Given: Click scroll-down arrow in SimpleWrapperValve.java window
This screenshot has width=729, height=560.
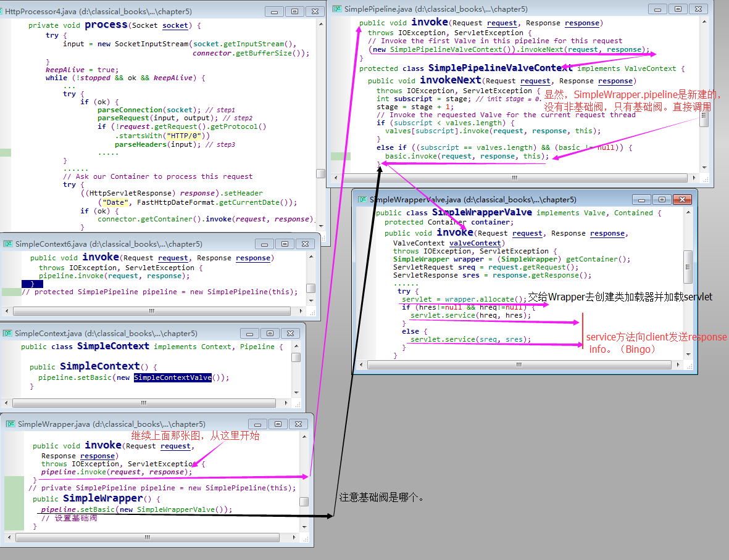Looking at the screenshot, I should [688, 354].
